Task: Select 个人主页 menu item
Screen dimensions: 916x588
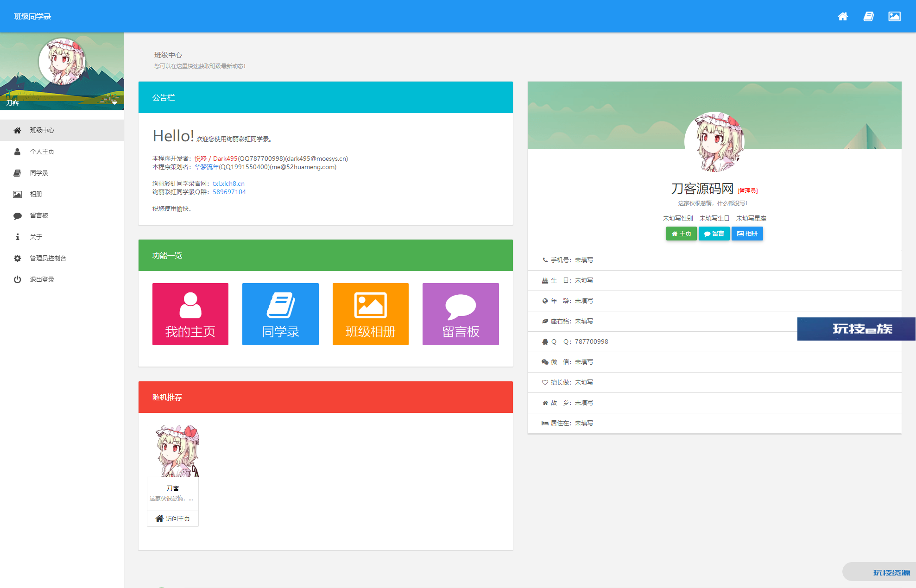Action: pos(62,152)
